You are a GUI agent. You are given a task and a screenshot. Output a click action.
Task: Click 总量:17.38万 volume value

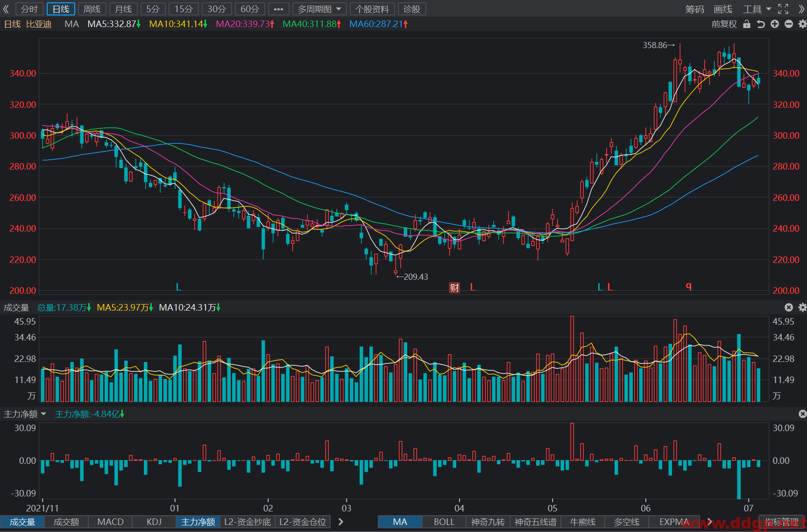coord(64,307)
